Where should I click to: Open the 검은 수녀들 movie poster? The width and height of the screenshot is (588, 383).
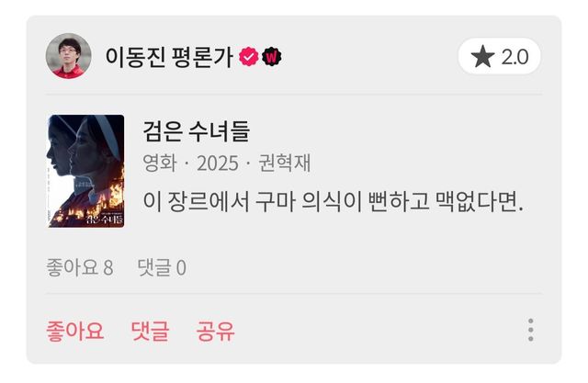[x=85, y=171]
